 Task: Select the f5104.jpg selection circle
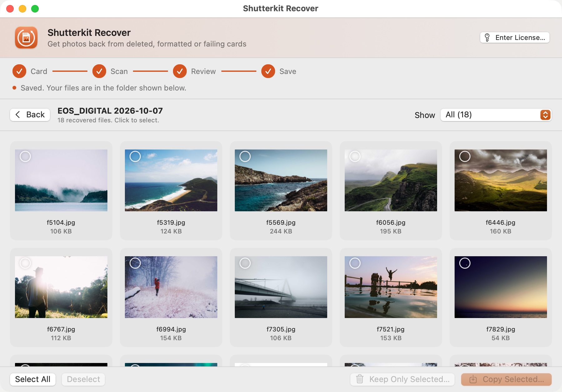[x=25, y=156]
